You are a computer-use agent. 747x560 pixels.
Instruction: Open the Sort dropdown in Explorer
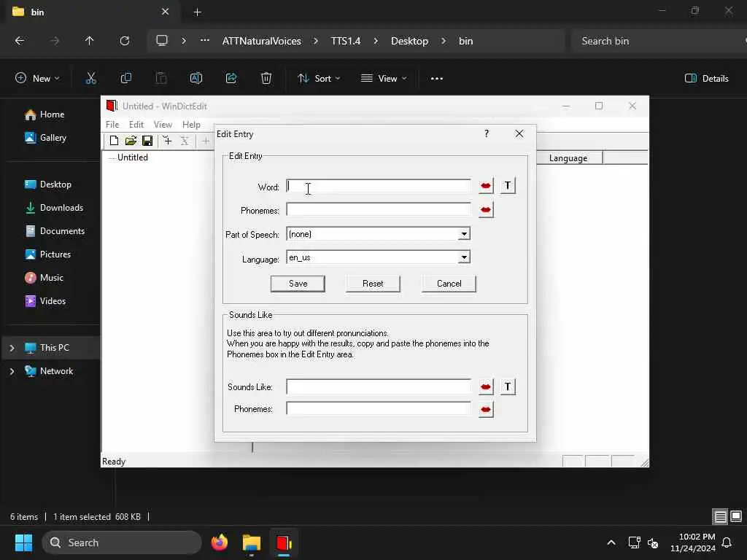coord(319,78)
